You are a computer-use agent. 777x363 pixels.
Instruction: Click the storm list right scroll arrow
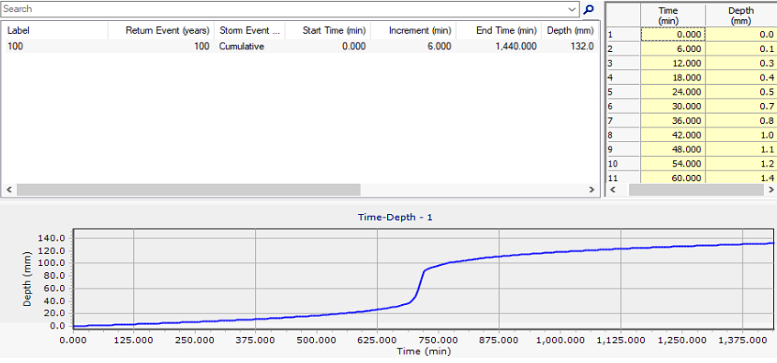point(591,190)
